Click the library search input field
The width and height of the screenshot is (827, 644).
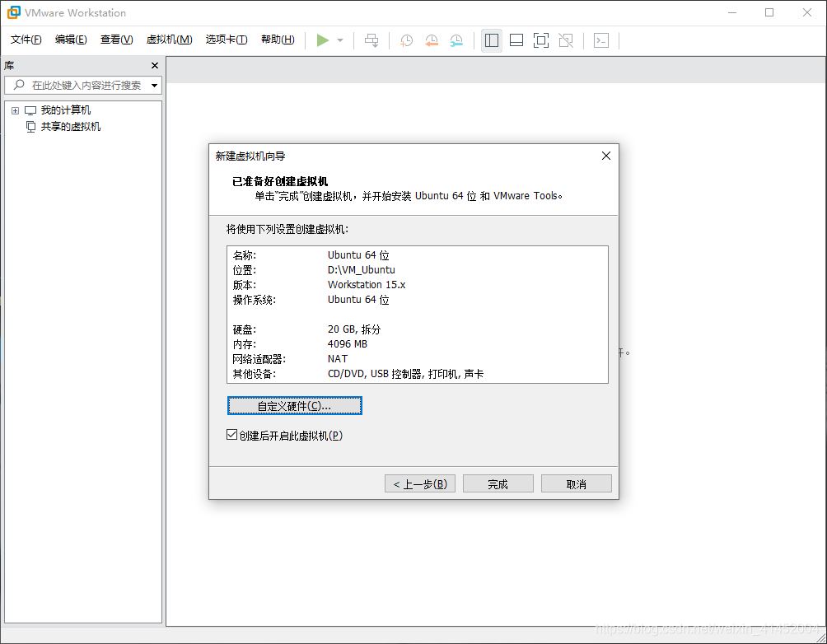(x=82, y=86)
